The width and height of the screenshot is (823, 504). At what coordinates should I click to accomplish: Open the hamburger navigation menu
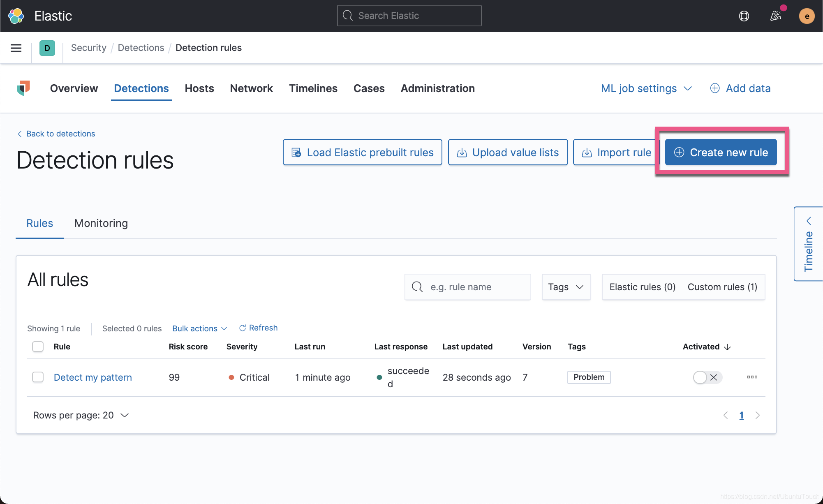point(16,48)
